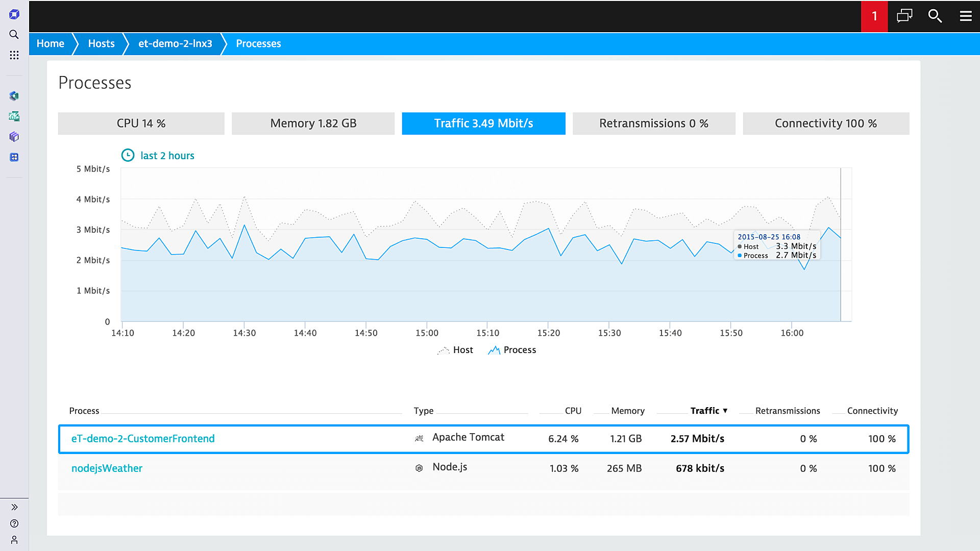Open the apps grid launcher icon

click(14, 55)
